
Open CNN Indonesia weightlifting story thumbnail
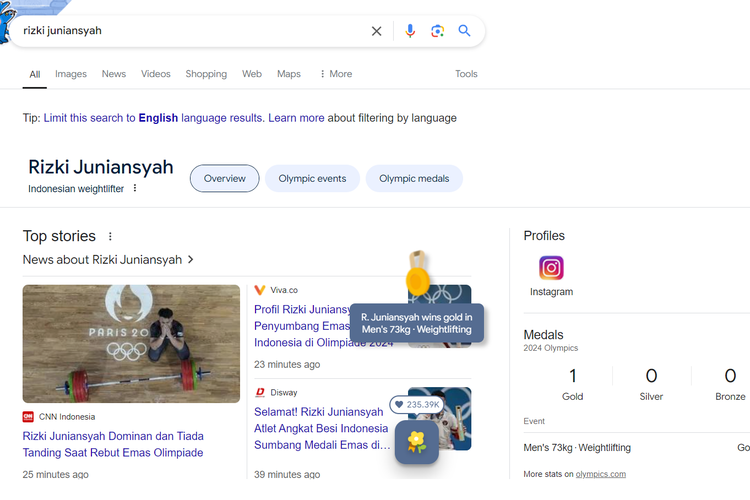tap(131, 343)
